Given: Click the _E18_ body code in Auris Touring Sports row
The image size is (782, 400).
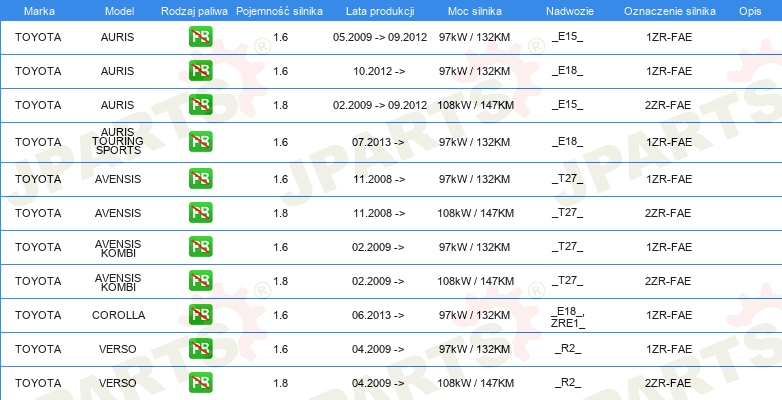Looking at the screenshot, I should coord(568,142).
